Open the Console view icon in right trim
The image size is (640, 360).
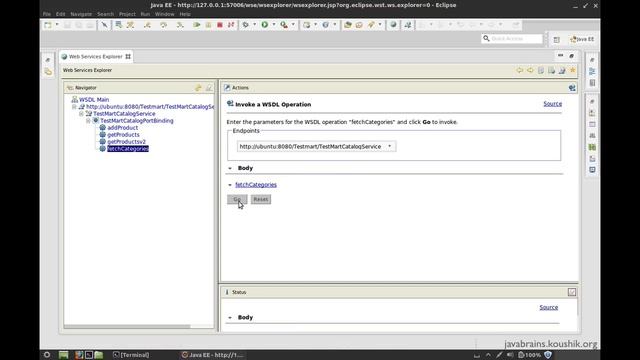(592, 170)
